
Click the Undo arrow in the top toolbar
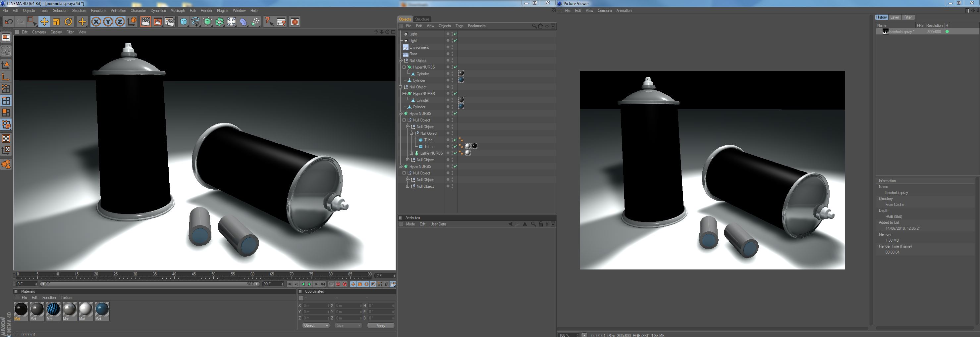tap(8, 22)
